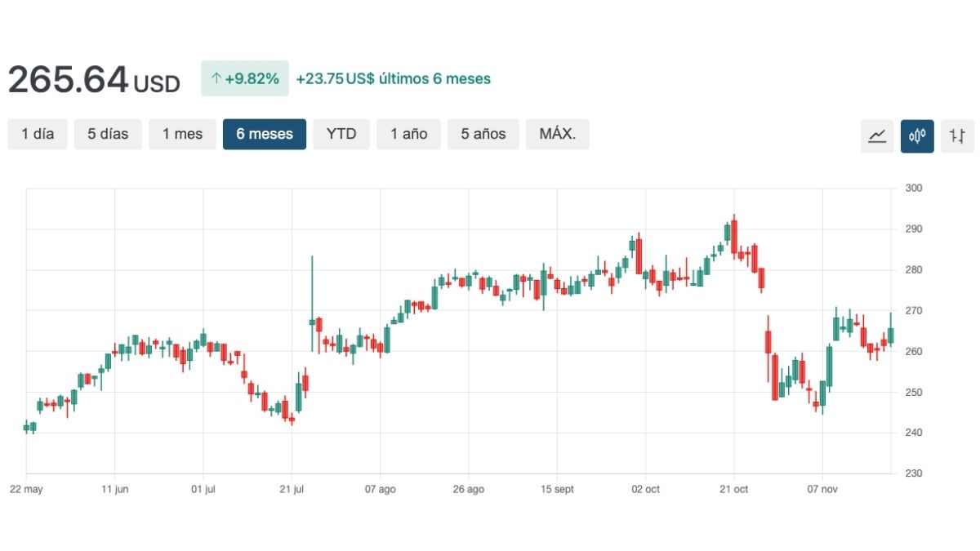Image resolution: width=980 pixels, height=551 pixels.
Task: Show the 1 mes range
Action: (182, 134)
